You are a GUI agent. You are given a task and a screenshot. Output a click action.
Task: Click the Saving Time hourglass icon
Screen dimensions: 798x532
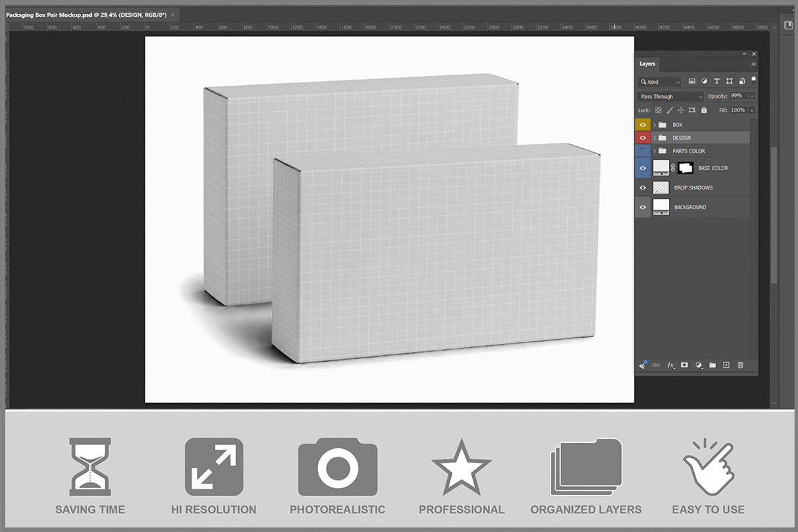tap(90, 466)
